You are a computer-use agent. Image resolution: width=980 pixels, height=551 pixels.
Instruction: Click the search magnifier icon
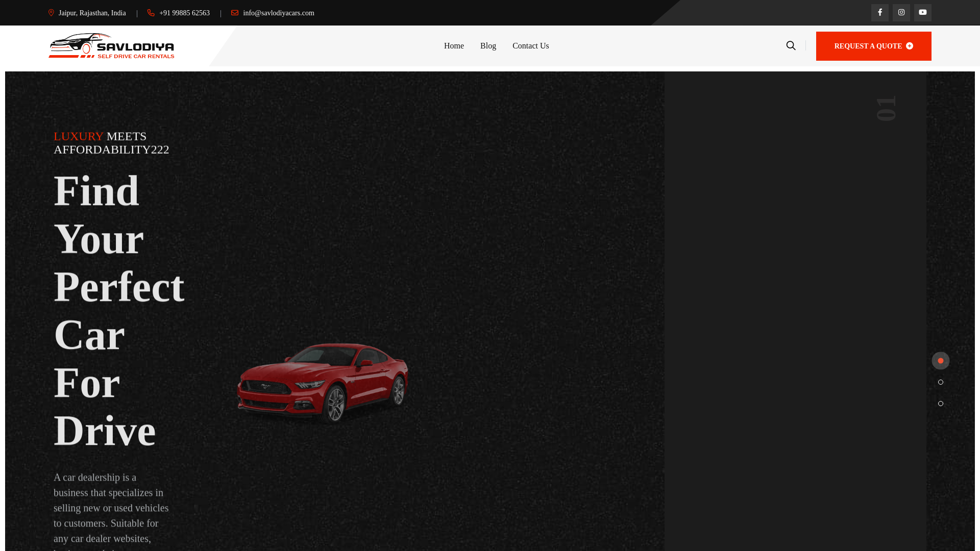(791, 46)
